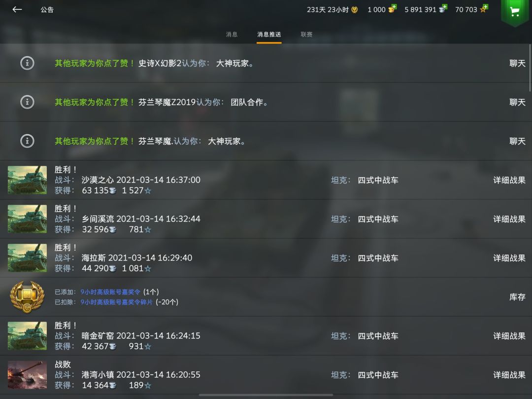Tap premium time medal icon
532x399 pixels.
(355, 9)
